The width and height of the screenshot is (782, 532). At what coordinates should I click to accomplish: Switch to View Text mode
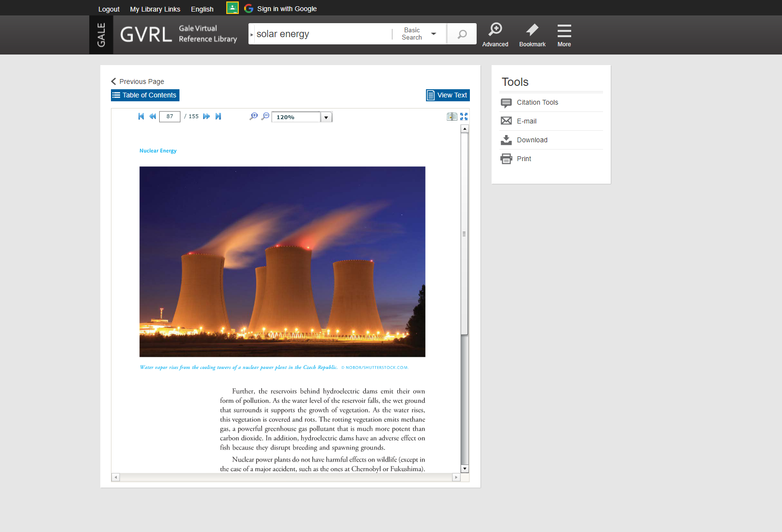(x=448, y=95)
